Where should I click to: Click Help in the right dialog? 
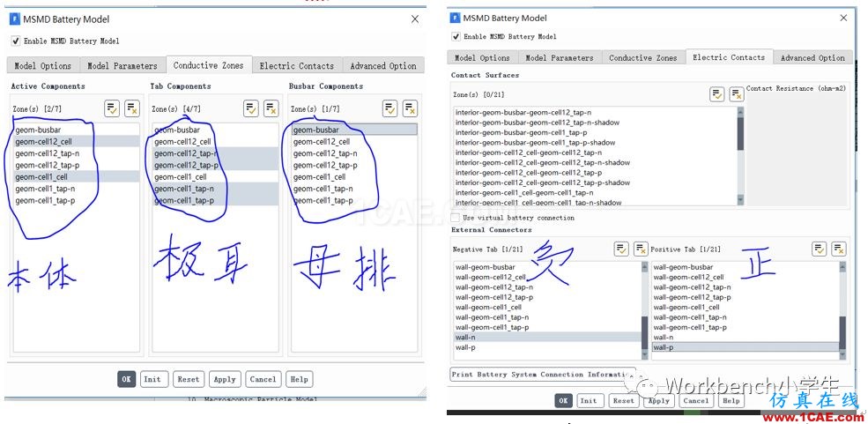731,401
